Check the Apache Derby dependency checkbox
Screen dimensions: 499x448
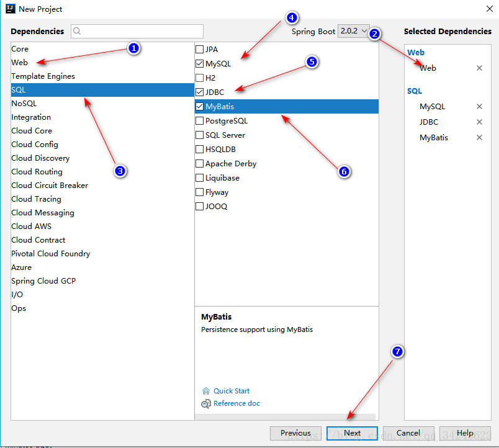point(199,164)
